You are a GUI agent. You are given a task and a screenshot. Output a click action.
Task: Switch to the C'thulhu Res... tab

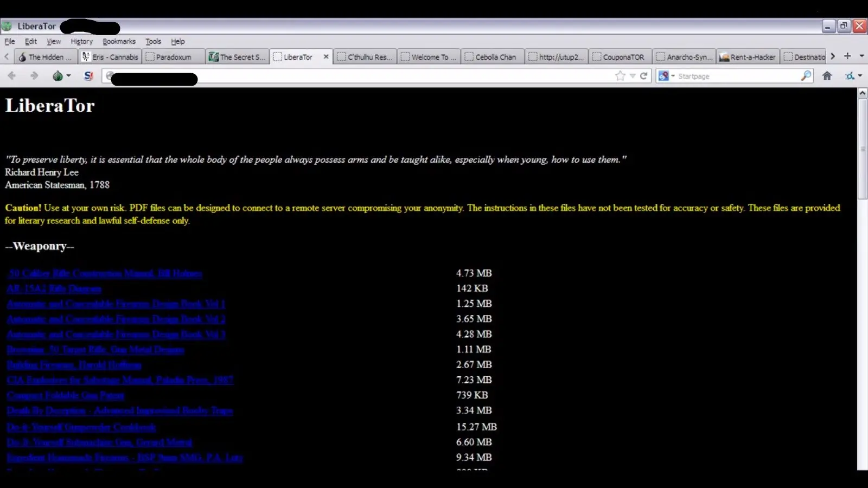pyautogui.click(x=365, y=57)
